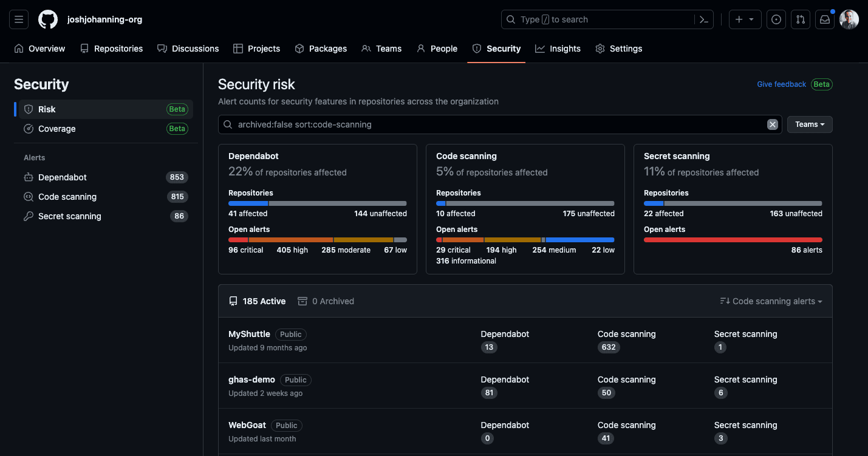
Task: Open the hamburger navigation menu
Action: [x=19, y=19]
